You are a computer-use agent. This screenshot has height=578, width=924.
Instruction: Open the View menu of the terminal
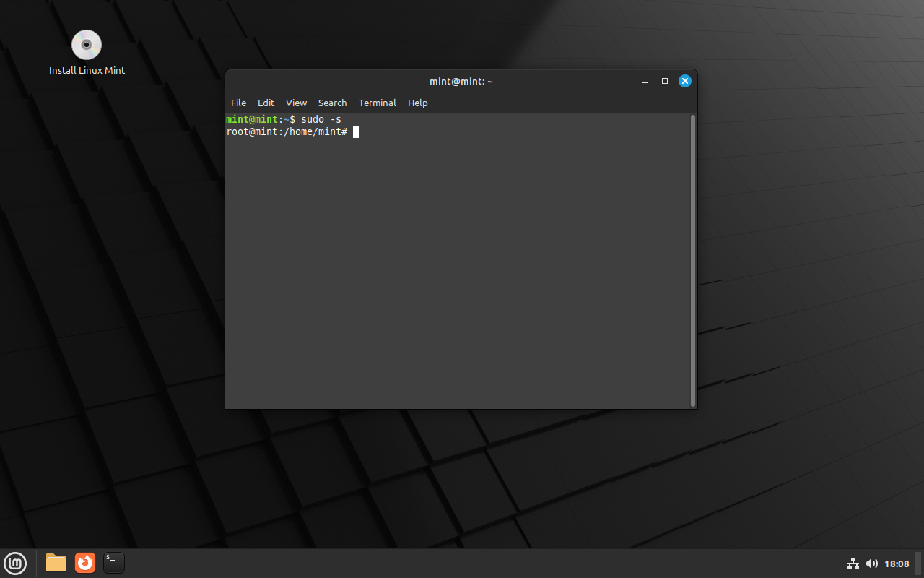296,103
